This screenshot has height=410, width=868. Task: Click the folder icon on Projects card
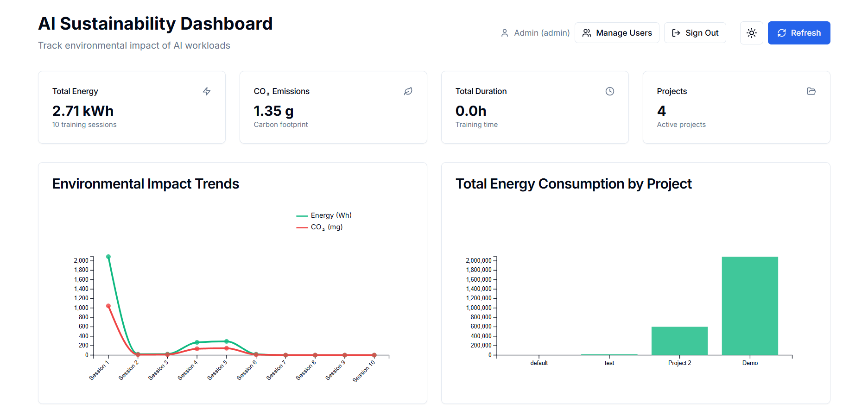tap(811, 91)
